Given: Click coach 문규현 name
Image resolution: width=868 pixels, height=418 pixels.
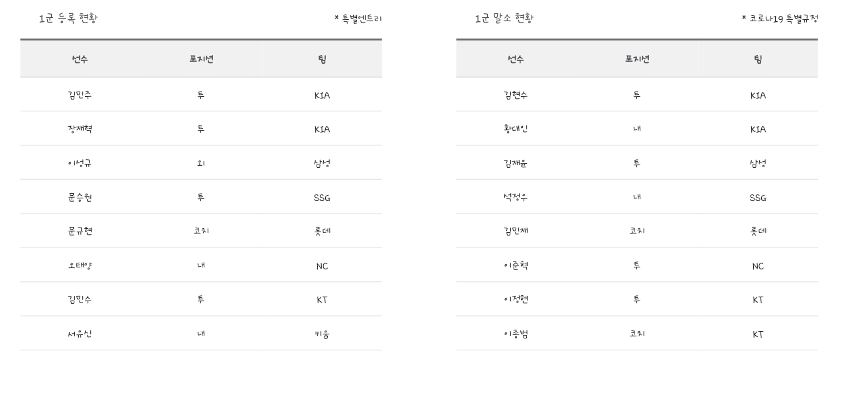Looking at the screenshot, I should coord(80,231).
